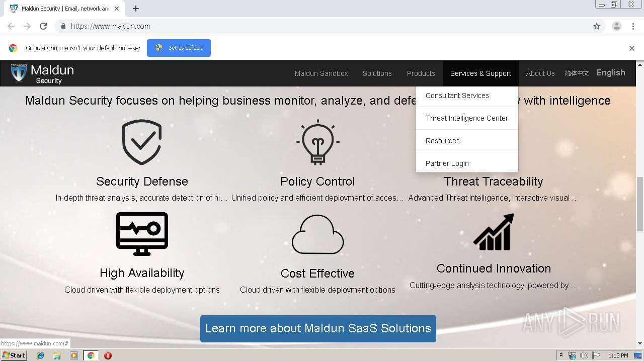The width and height of the screenshot is (644, 362).
Task: Switch language to 简体中文
Action: pyautogui.click(x=577, y=73)
